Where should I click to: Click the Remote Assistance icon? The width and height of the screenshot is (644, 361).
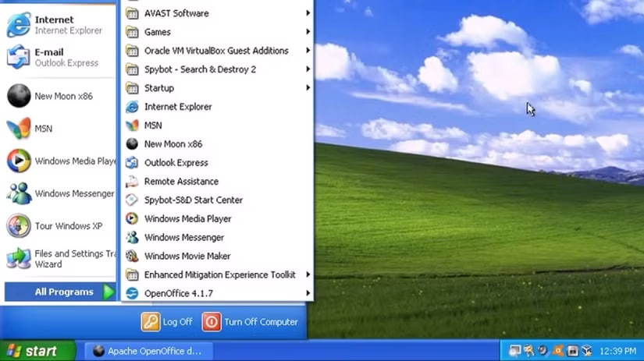pos(132,182)
